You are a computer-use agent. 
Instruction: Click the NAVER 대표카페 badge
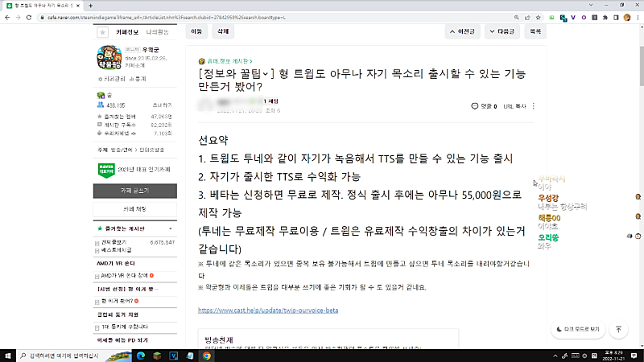[x=106, y=170]
